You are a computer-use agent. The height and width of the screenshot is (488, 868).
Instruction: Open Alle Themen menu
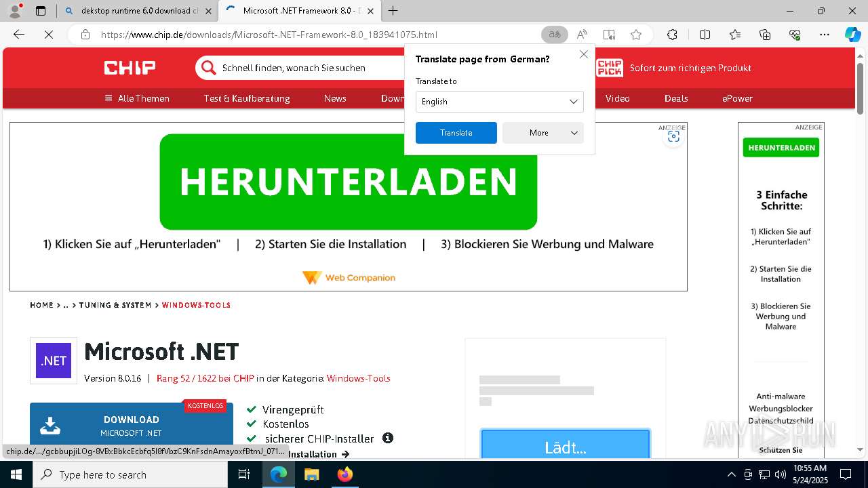(137, 98)
